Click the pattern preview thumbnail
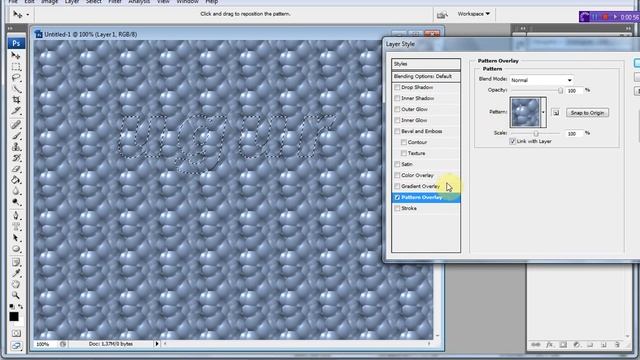The image size is (640, 360). [x=525, y=112]
